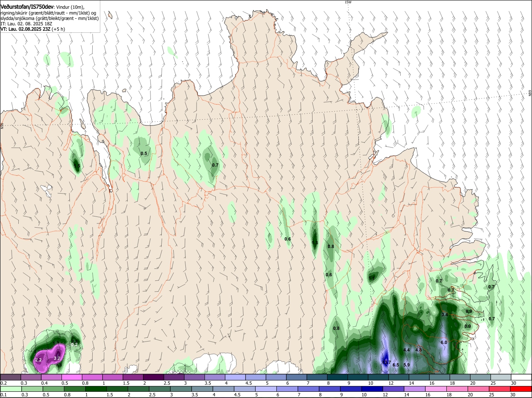Click the 6.0 precipitation value on the map

(443, 342)
